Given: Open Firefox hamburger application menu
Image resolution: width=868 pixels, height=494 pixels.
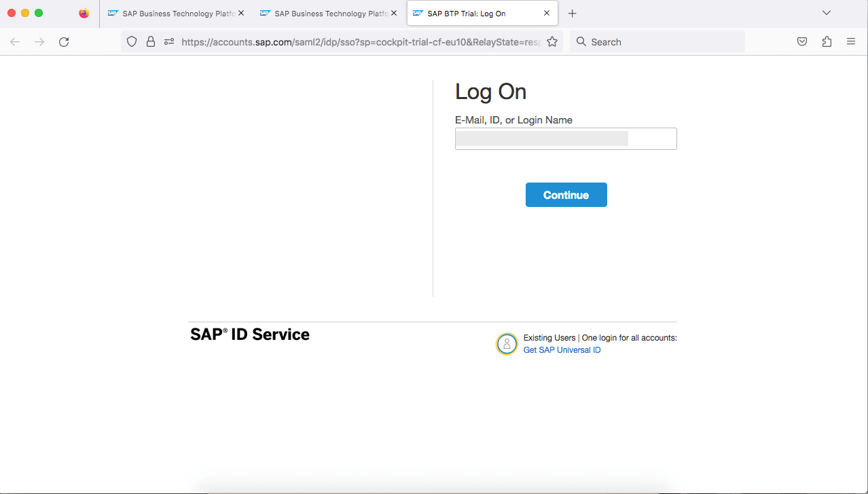Looking at the screenshot, I should pyautogui.click(x=851, y=42).
